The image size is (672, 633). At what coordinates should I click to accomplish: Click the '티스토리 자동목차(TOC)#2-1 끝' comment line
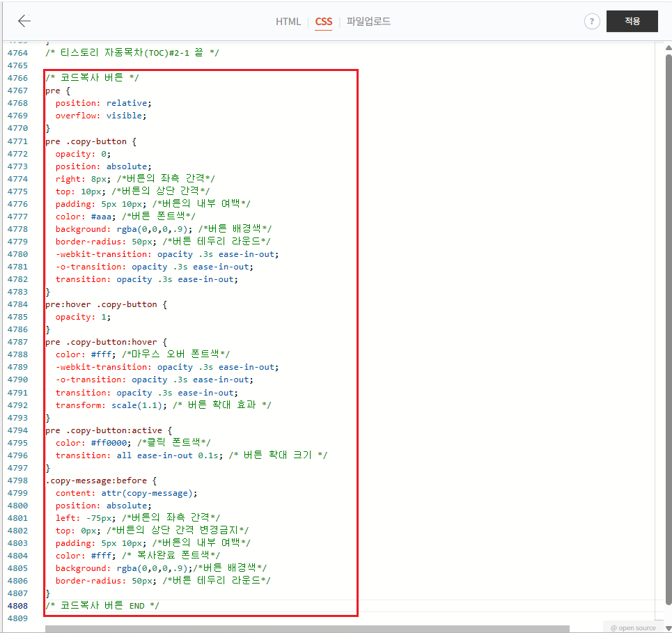132,53
